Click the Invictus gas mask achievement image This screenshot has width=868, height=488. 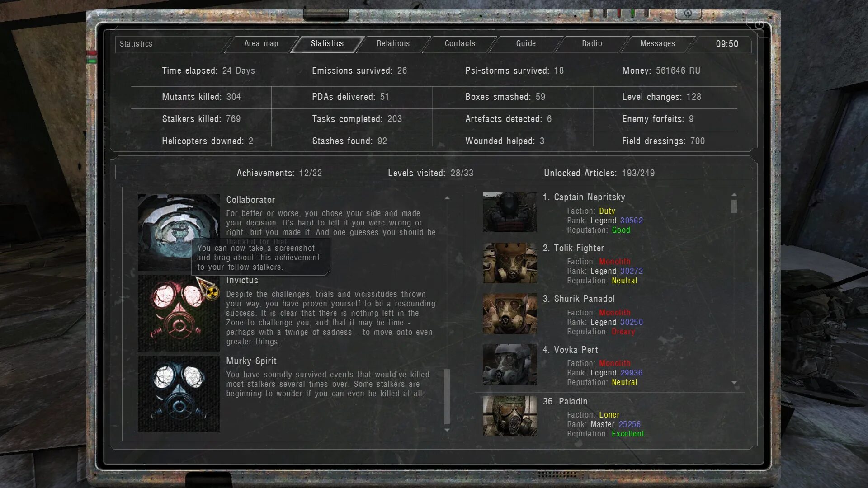pyautogui.click(x=179, y=313)
